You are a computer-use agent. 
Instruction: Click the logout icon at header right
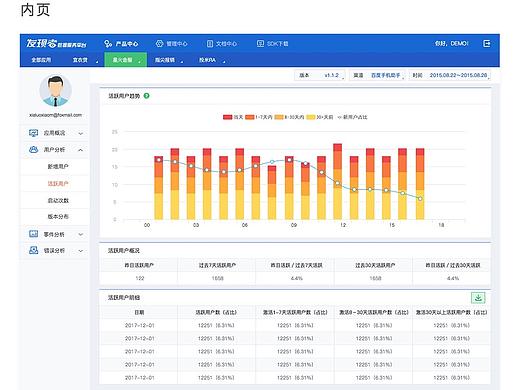tap(486, 44)
